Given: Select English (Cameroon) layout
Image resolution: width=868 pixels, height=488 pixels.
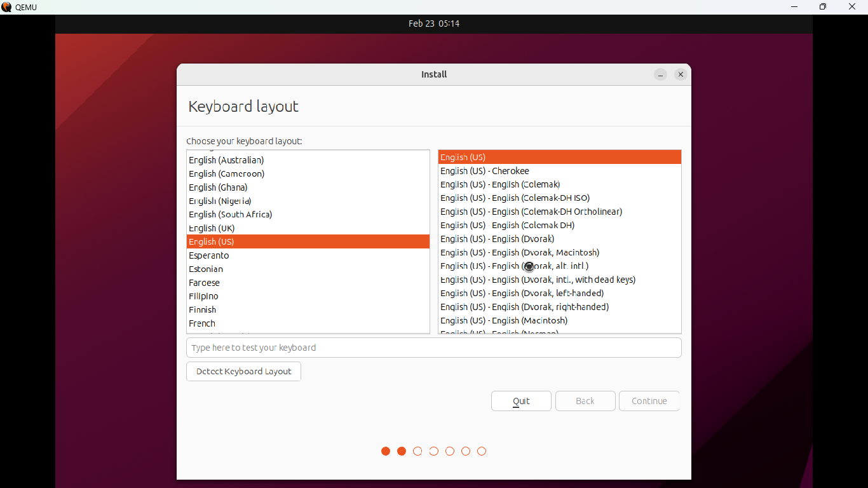Looking at the screenshot, I should click(308, 173).
